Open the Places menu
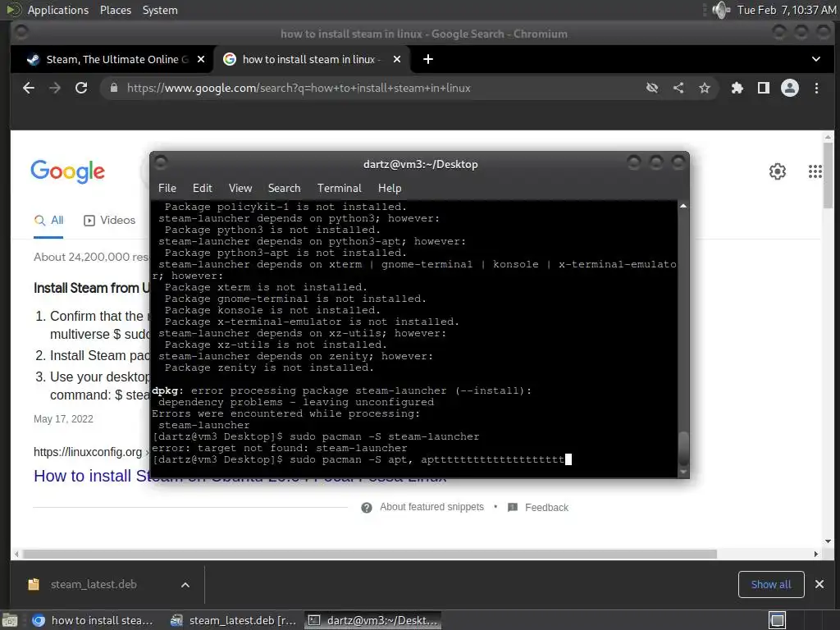Image resolution: width=840 pixels, height=630 pixels. pyautogui.click(x=115, y=10)
